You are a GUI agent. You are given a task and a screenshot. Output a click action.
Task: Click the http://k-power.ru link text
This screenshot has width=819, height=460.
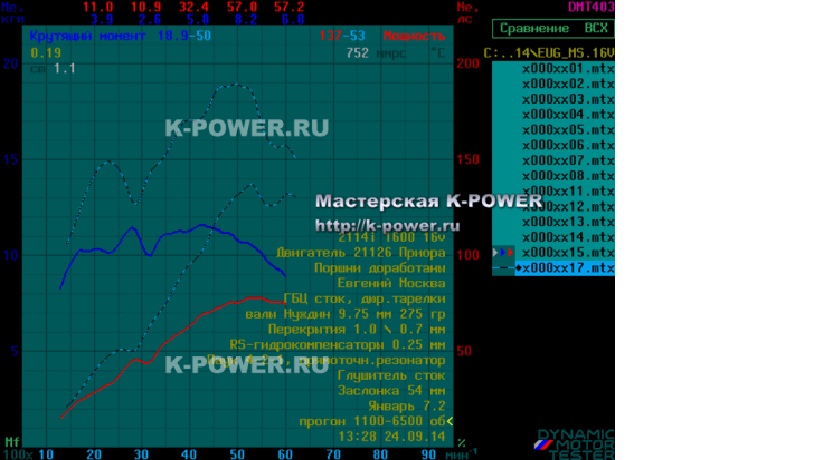point(388,226)
